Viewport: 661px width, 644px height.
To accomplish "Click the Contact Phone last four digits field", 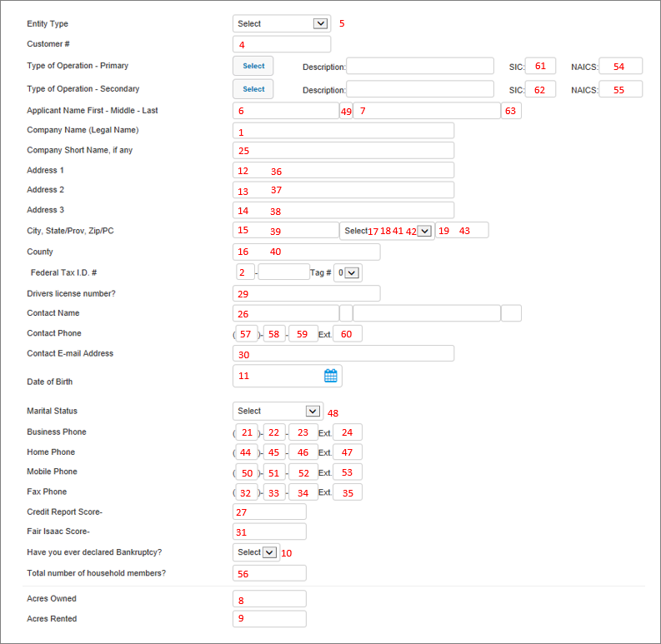I will pos(303,334).
